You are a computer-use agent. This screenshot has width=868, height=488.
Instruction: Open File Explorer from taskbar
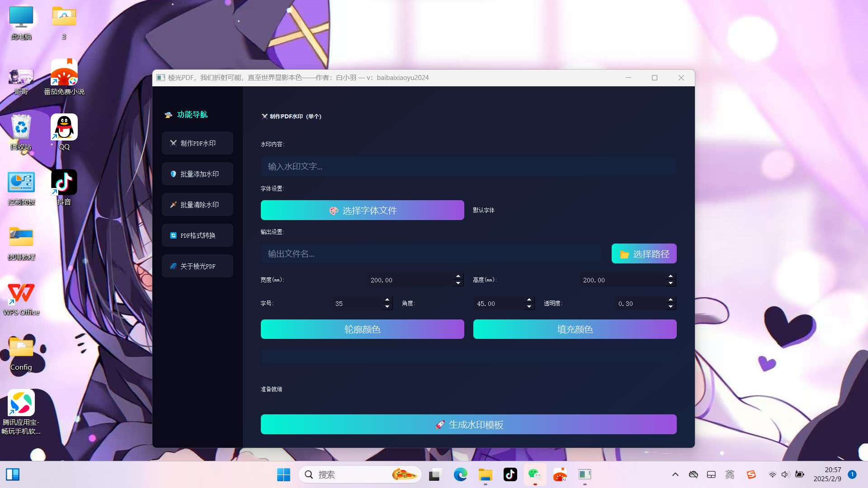point(485,474)
